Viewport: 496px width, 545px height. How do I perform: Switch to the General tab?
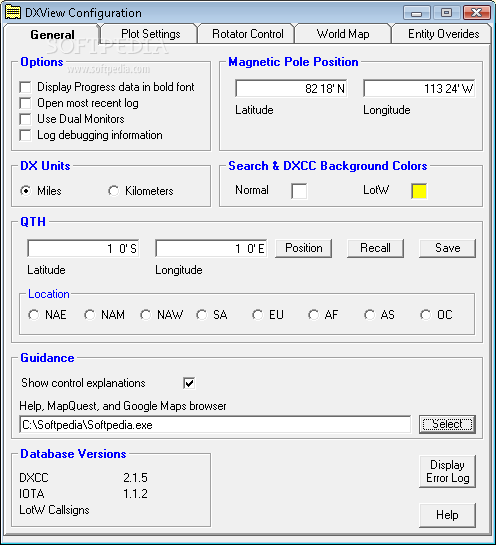[52, 34]
